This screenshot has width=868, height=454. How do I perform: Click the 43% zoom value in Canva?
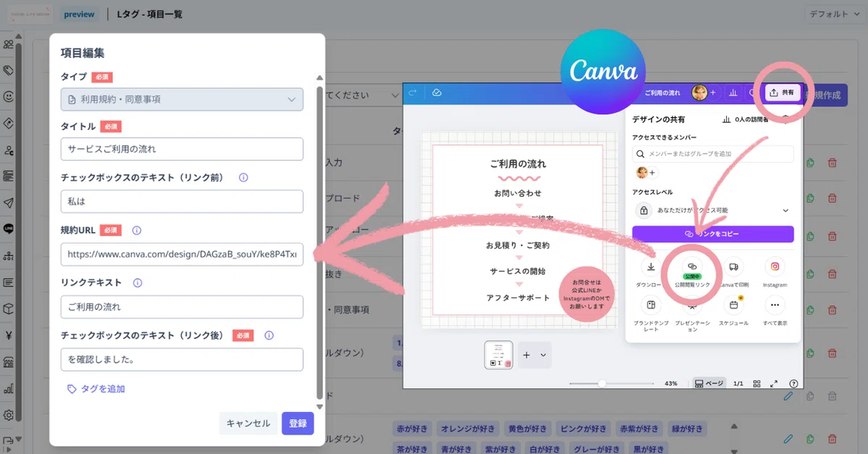(671, 383)
